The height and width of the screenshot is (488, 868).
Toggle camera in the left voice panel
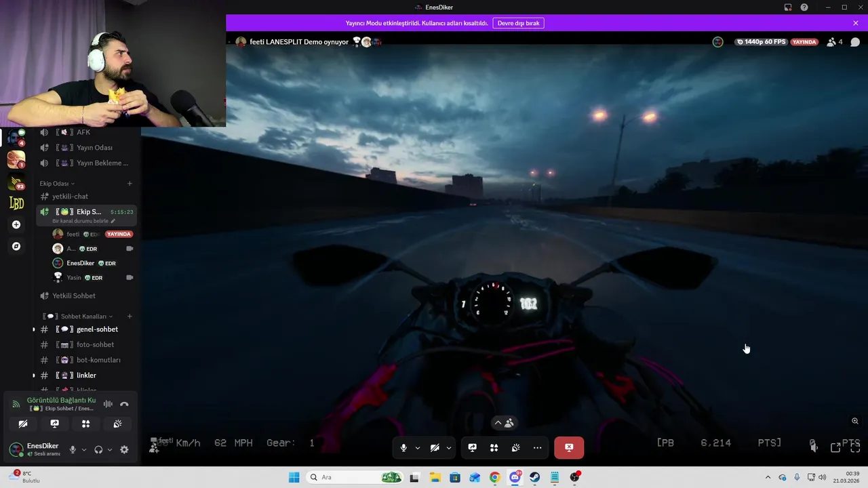[23, 424]
